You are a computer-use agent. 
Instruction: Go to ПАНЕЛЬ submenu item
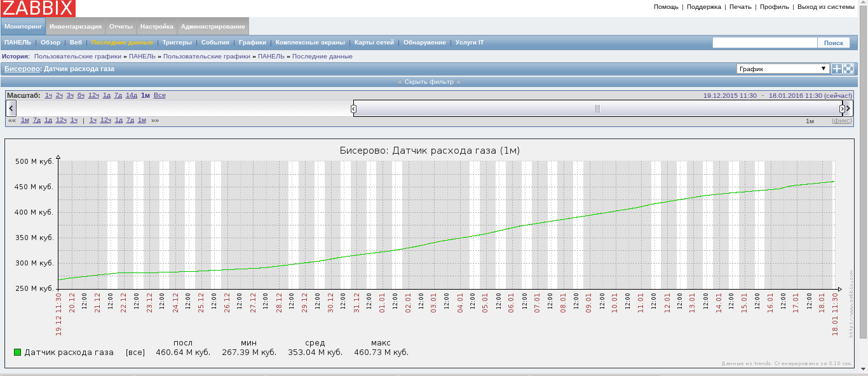pos(18,43)
